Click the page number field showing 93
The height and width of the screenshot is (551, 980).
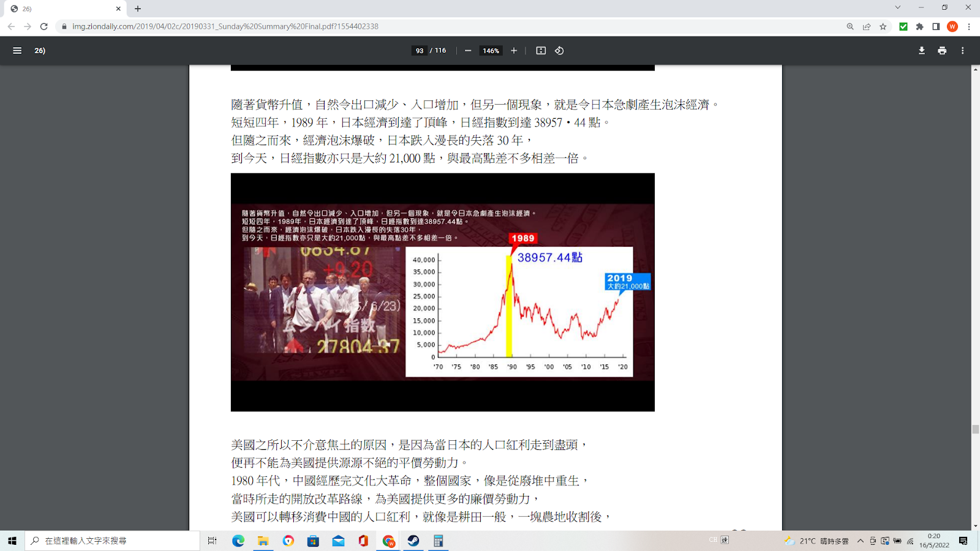click(x=420, y=51)
